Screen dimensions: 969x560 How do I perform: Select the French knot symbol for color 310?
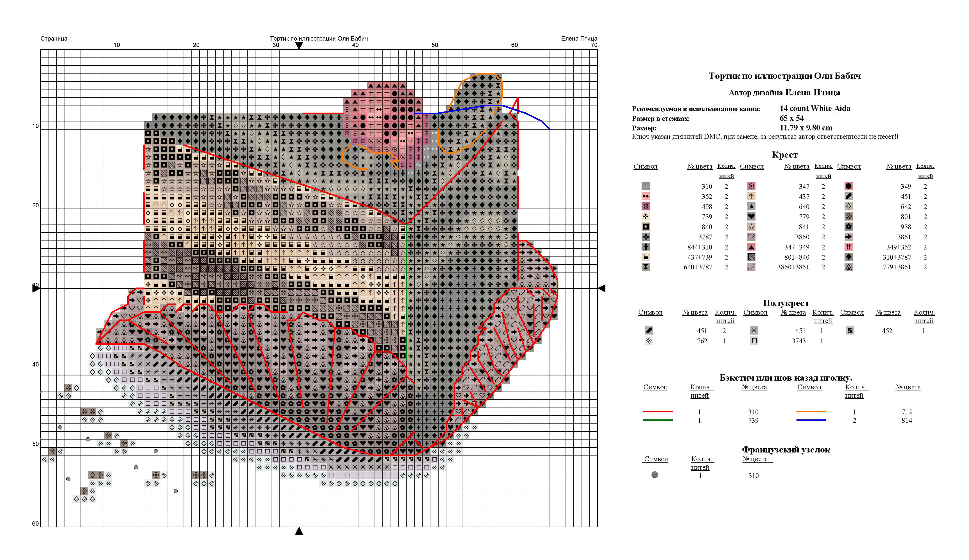point(654,475)
